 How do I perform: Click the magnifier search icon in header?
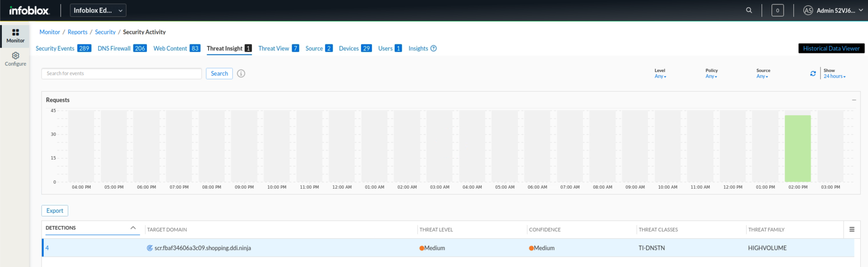(749, 10)
